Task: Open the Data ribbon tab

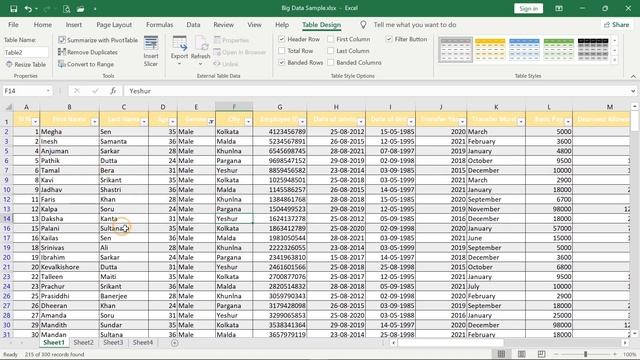Action: (193, 25)
